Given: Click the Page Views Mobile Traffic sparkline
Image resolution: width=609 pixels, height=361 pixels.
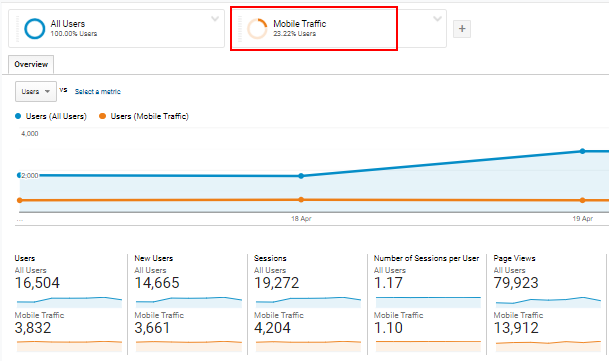Looking at the screenshot, I should 548,346.
